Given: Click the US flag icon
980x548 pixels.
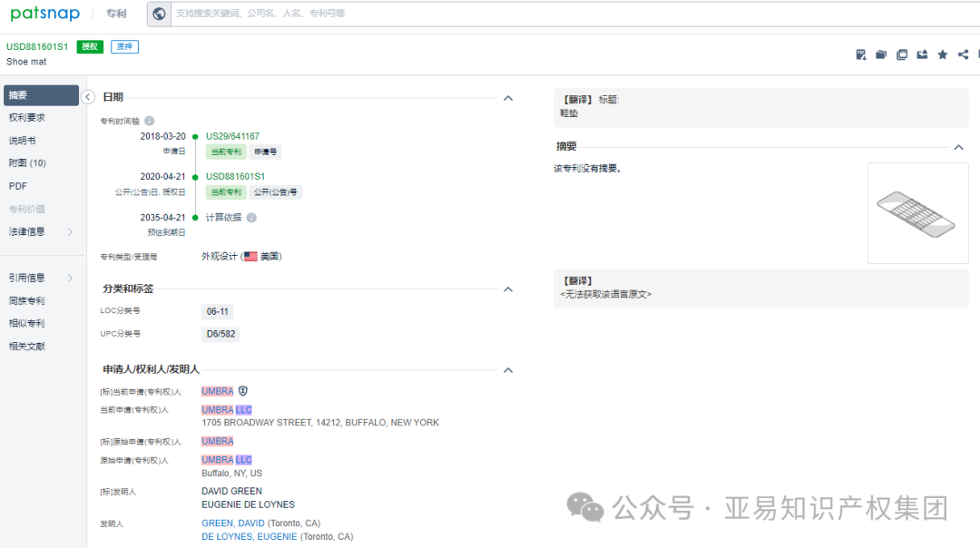Looking at the screenshot, I should (250, 256).
